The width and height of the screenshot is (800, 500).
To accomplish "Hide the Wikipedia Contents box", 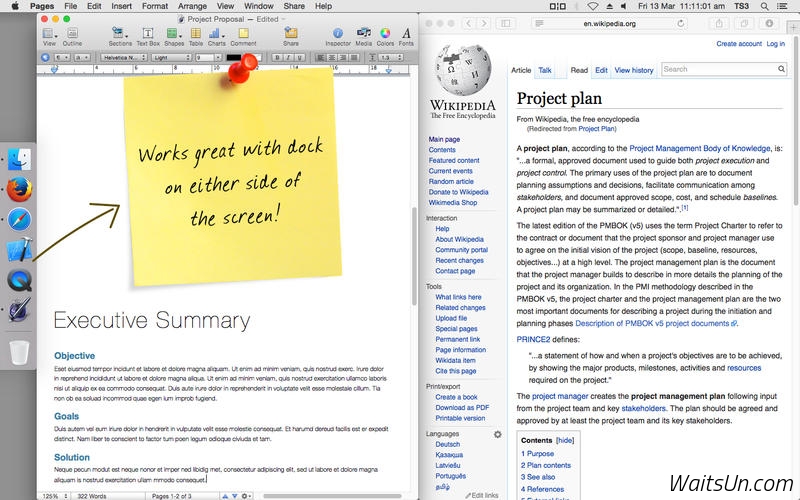I will pos(565,440).
